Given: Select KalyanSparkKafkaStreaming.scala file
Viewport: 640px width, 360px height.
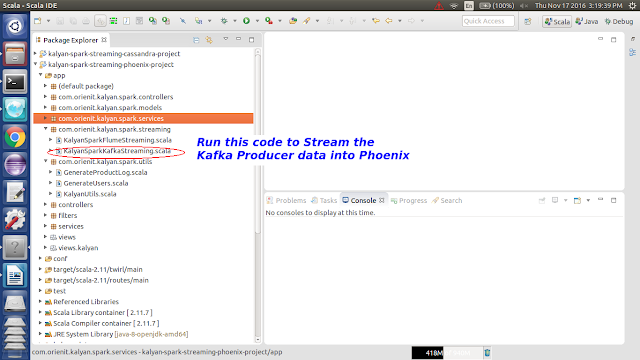Looking at the screenshot, I should point(117,151).
